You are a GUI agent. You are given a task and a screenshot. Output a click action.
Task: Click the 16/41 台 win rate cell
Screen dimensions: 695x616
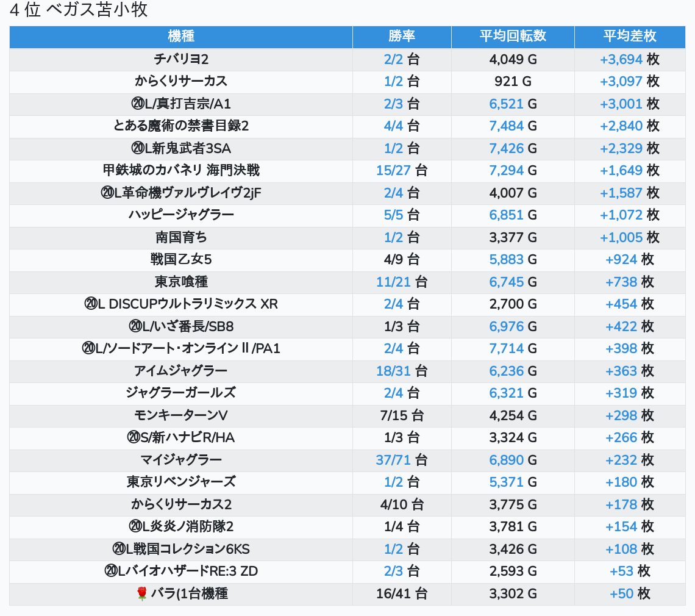[402, 594]
